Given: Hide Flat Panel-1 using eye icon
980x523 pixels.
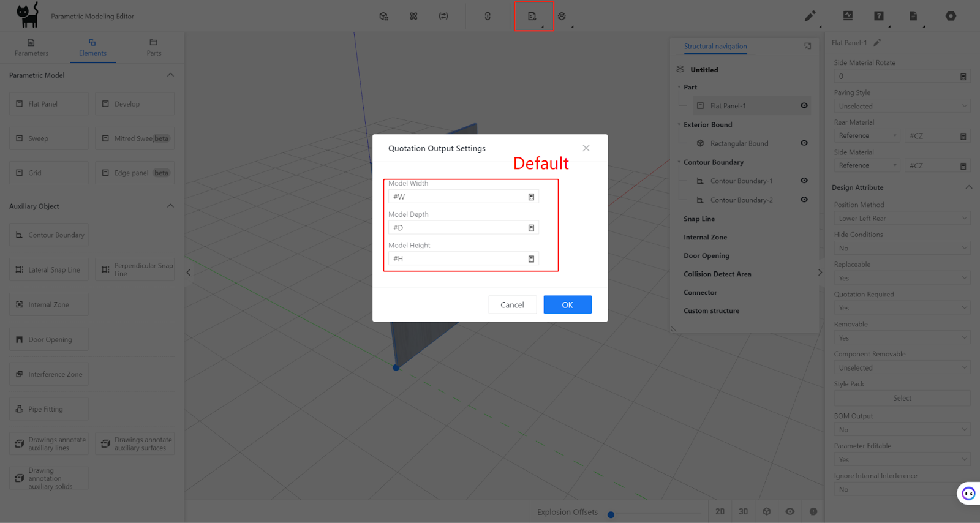Looking at the screenshot, I should (x=804, y=106).
